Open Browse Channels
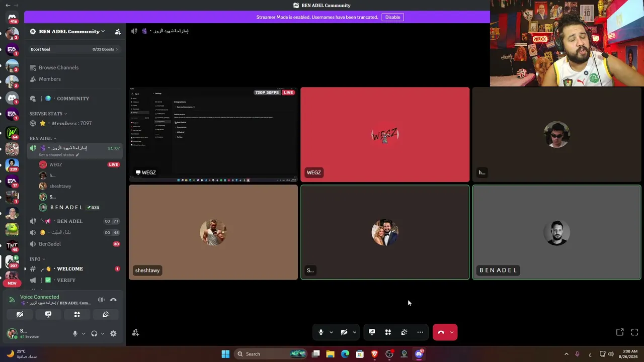The height and width of the screenshot is (362, 644). [x=74, y=67]
